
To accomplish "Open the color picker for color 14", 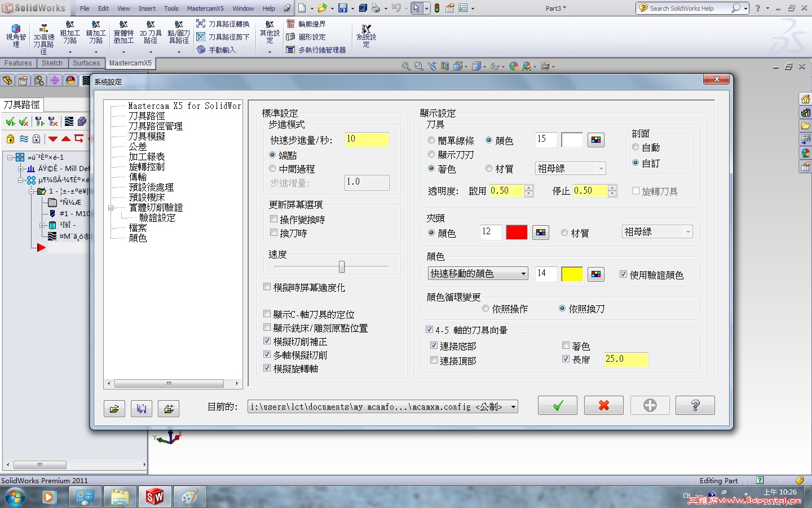I will (x=596, y=274).
